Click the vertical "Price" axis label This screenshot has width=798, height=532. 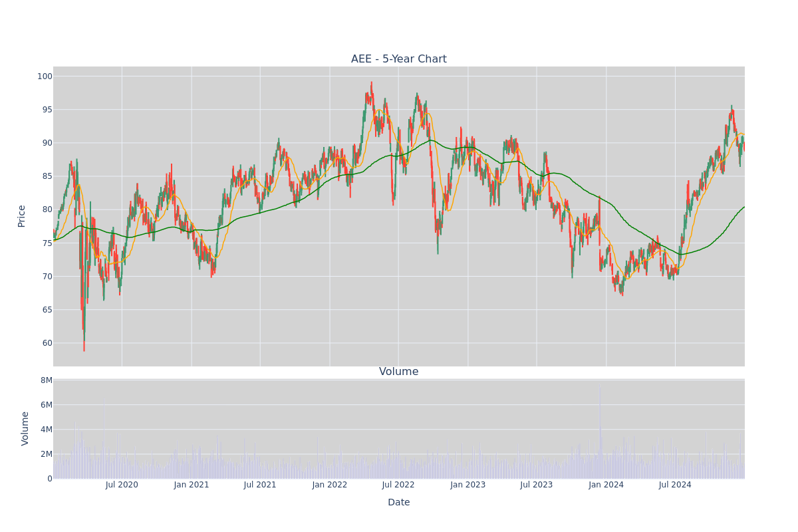pyautogui.click(x=21, y=216)
